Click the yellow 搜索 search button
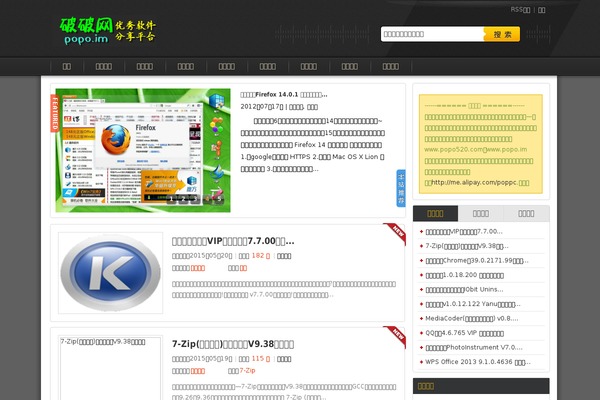 pos(502,34)
